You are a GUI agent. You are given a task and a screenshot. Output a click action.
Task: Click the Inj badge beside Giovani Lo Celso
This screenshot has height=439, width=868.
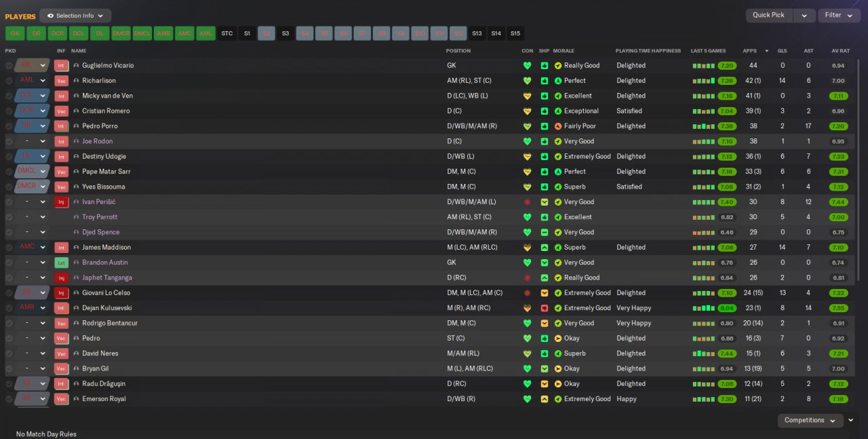pyautogui.click(x=62, y=293)
